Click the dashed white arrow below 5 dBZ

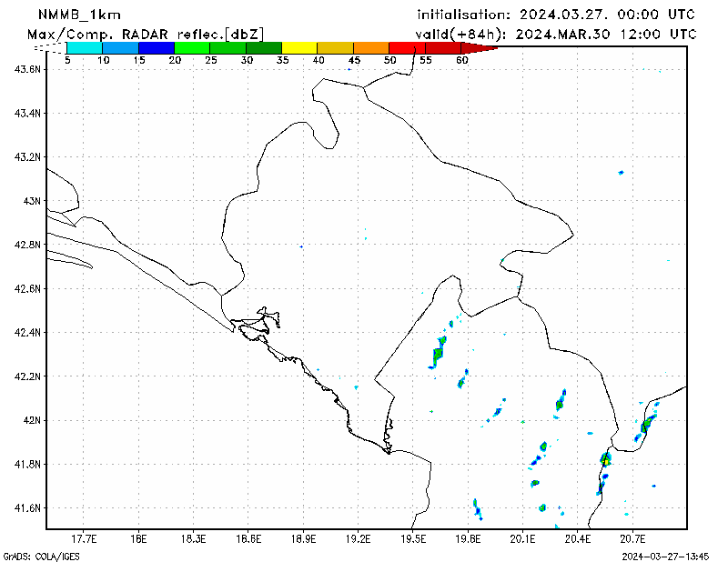51,48
